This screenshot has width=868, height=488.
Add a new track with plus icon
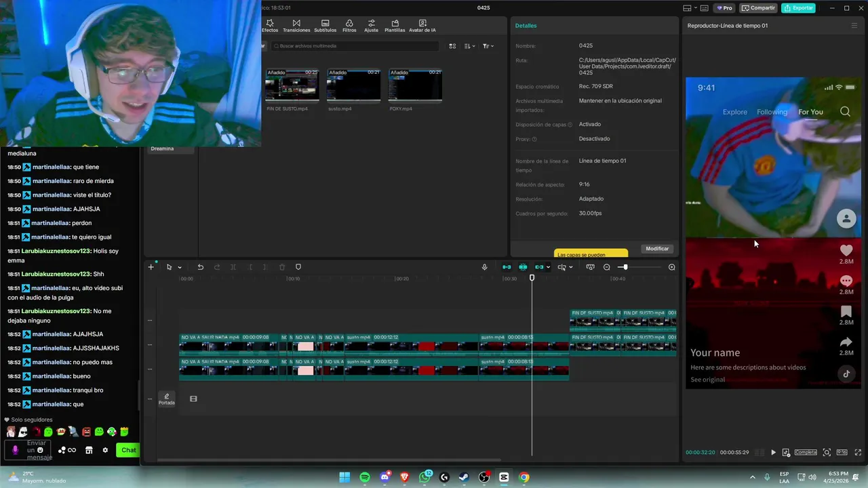pos(151,267)
